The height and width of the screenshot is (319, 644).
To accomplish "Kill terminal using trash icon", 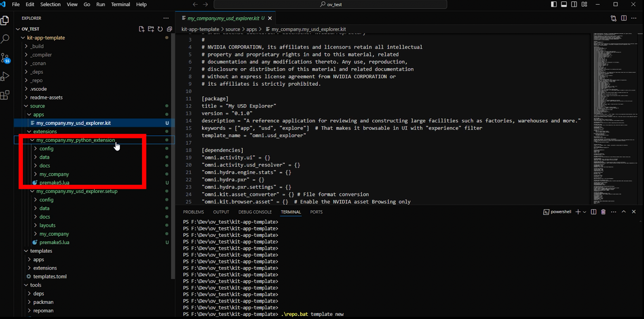I will tap(603, 212).
